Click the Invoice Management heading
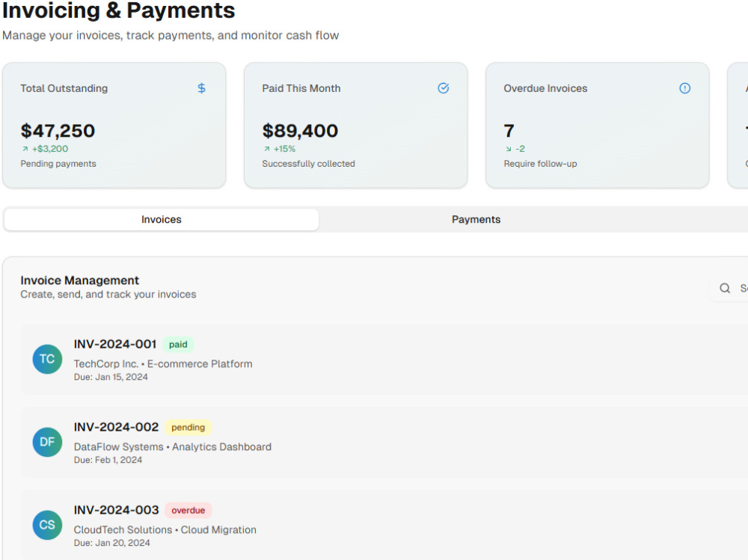Viewport: 748px width, 560px height. 80,280
